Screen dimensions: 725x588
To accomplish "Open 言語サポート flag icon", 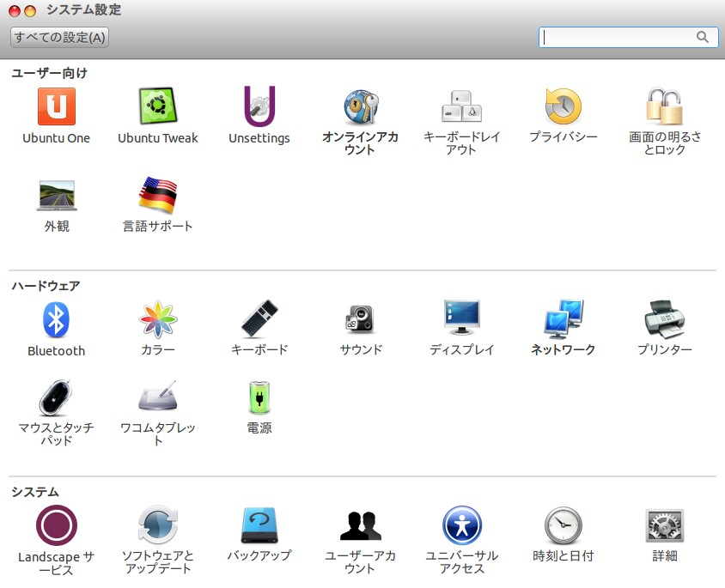I will 158,195.
